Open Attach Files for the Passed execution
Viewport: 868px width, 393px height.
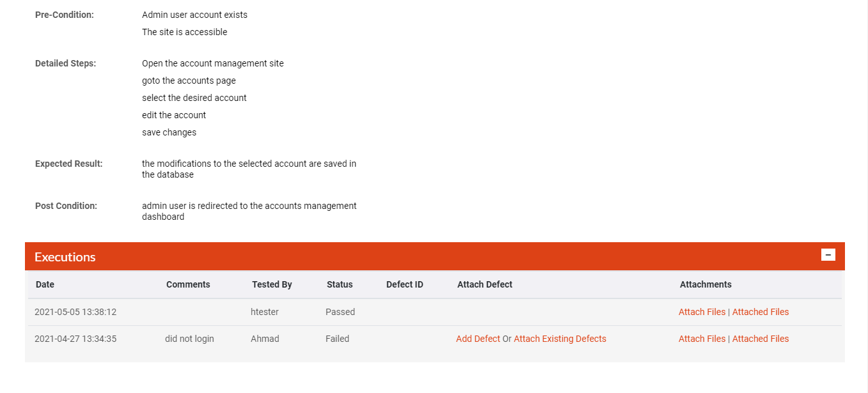coord(702,312)
